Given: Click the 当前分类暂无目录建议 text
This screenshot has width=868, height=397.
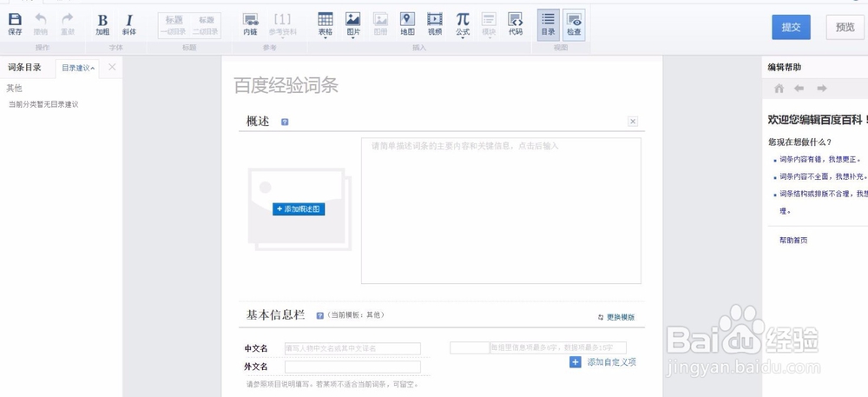Looking at the screenshot, I should (43, 104).
